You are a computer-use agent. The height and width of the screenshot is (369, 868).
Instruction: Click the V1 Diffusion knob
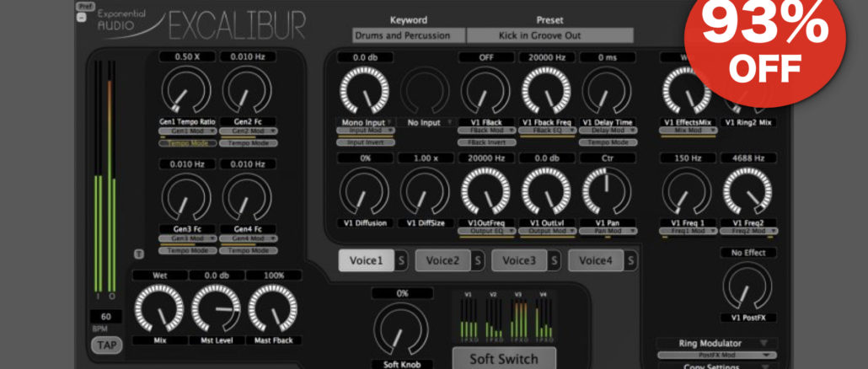tap(364, 191)
